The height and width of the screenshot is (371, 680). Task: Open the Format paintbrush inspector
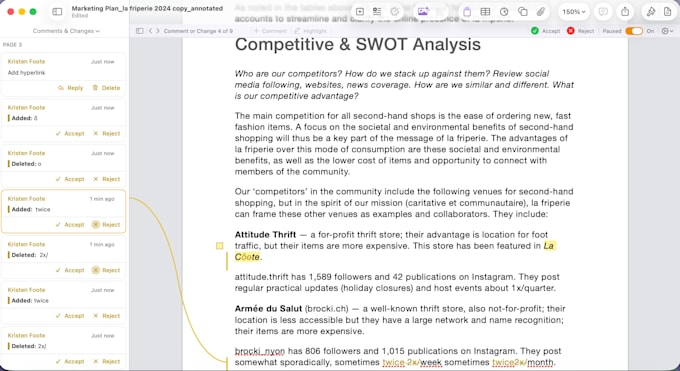pos(651,12)
